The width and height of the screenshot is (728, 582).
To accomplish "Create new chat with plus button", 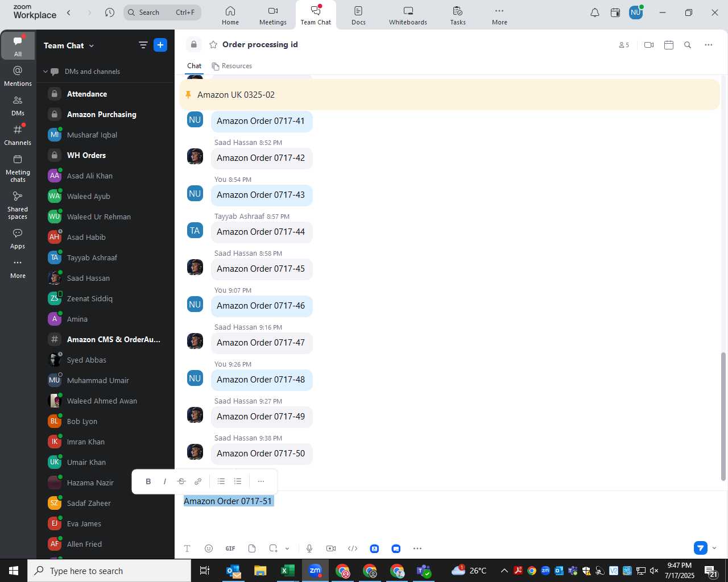I will [x=160, y=45].
